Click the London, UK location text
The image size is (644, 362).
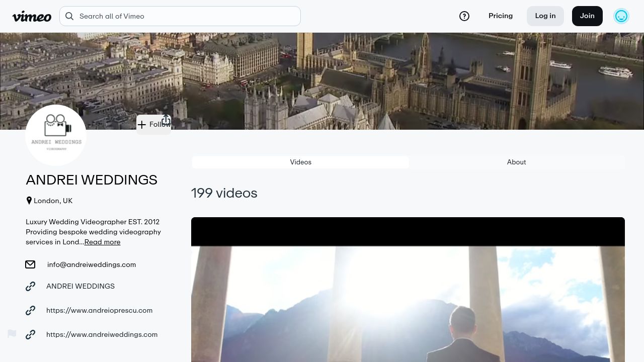tap(53, 201)
